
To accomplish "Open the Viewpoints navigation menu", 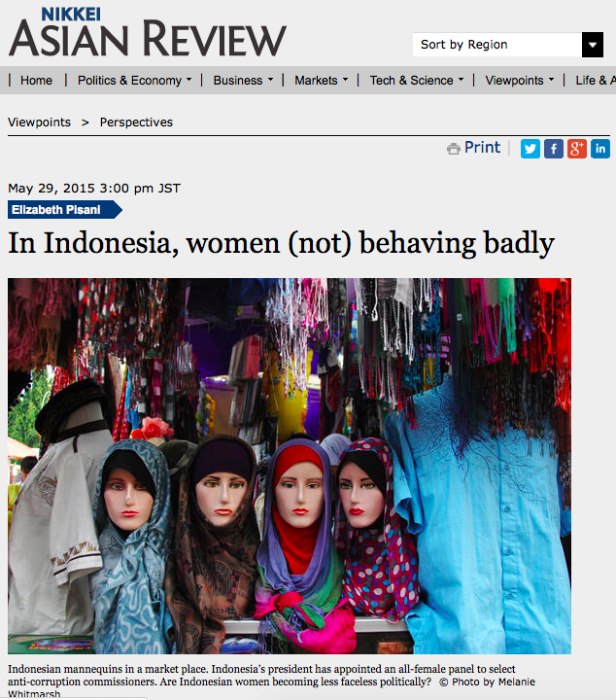I will point(519,81).
